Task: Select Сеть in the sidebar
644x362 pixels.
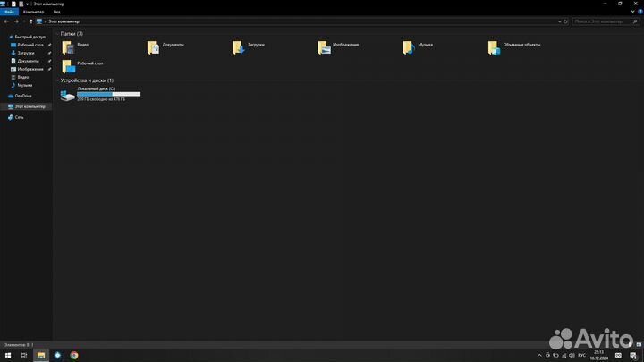Action: click(20, 117)
